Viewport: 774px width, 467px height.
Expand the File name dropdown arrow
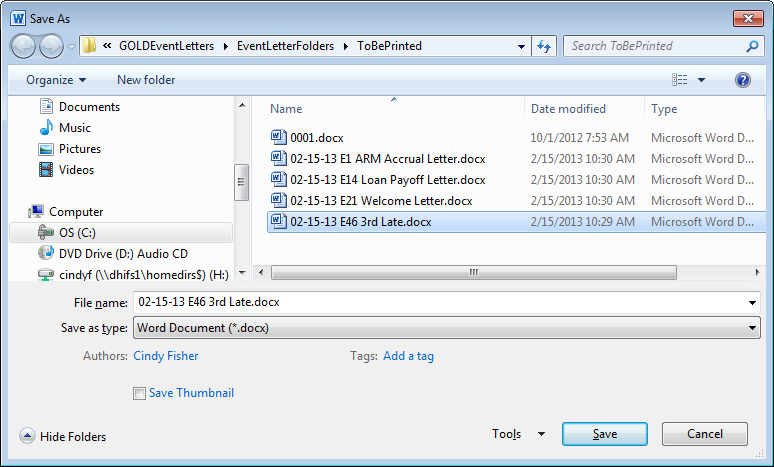coord(752,302)
